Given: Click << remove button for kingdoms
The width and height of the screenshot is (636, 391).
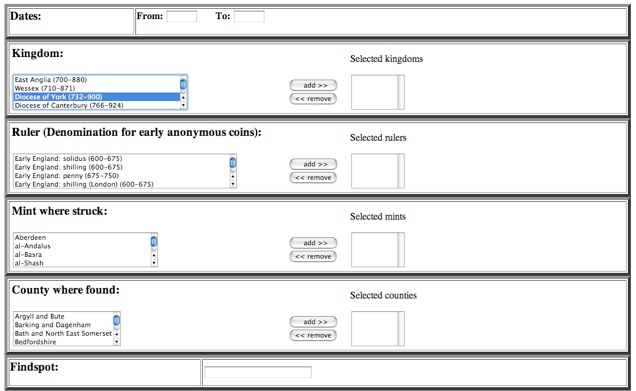Looking at the screenshot, I should [313, 99].
